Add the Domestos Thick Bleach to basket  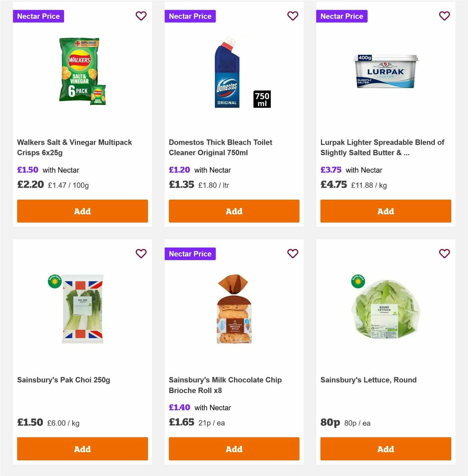pyautogui.click(x=234, y=211)
